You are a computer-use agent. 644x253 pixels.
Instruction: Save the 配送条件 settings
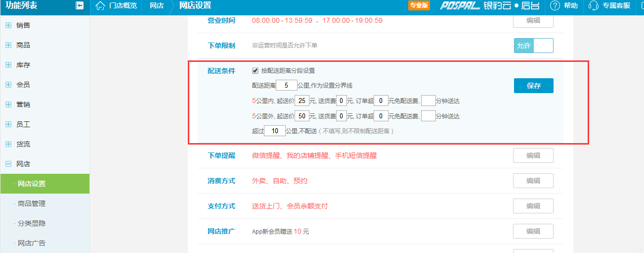coord(533,86)
